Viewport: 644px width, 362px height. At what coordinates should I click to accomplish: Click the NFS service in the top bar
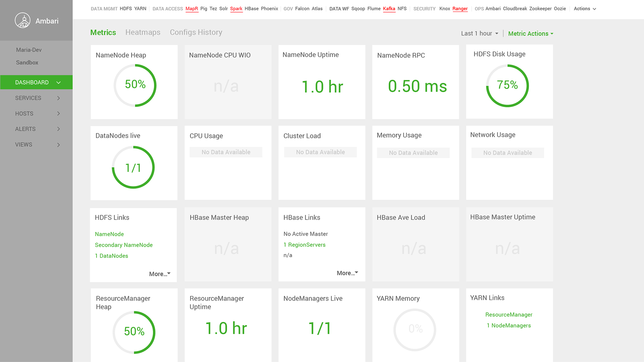click(402, 9)
